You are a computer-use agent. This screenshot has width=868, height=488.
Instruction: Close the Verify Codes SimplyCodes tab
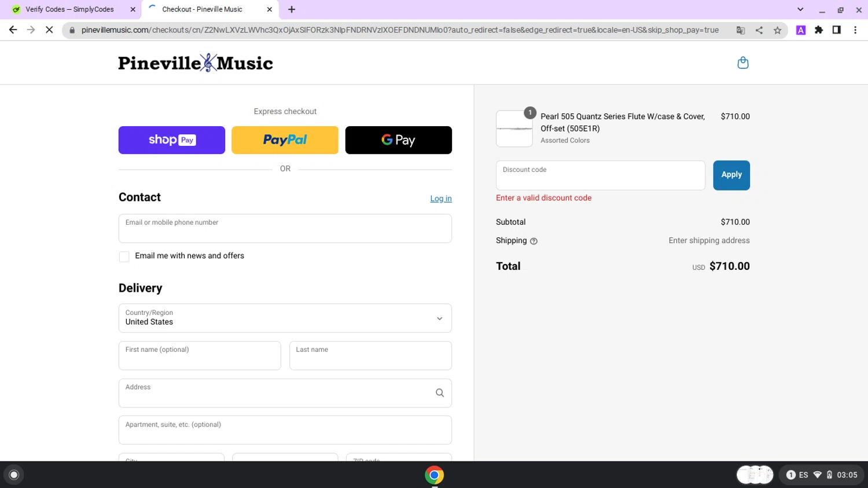(133, 9)
